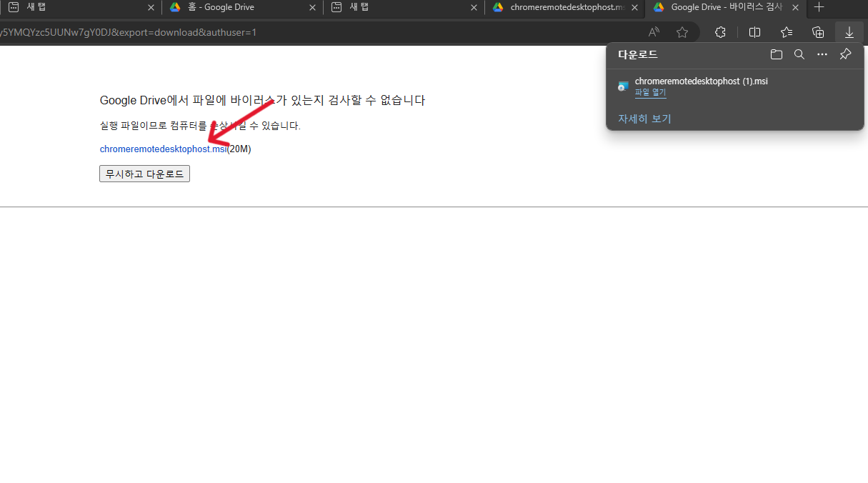Screen dimensions: 868x483
Task: Click the Downloads arrow toolbar icon
Action: (x=849, y=32)
